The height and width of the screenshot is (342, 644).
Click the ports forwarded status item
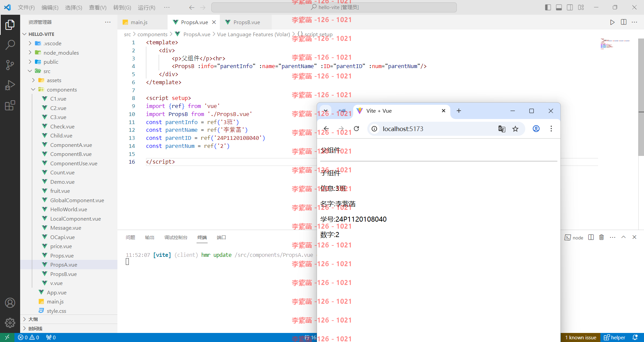click(x=51, y=337)
